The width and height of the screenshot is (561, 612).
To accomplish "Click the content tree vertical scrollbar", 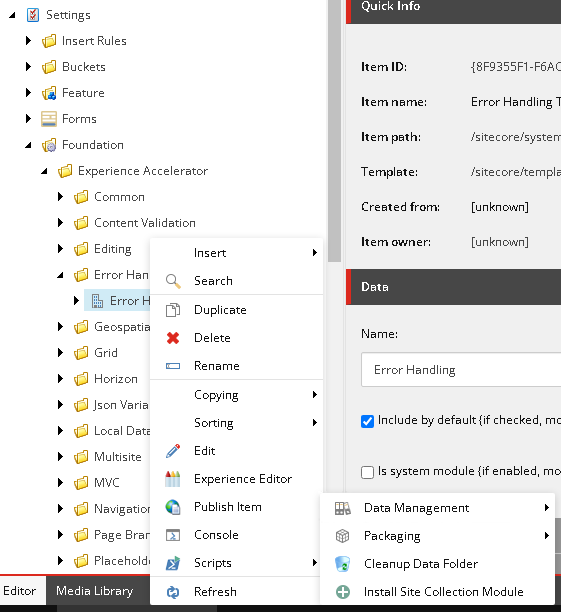I will [334, 131].
